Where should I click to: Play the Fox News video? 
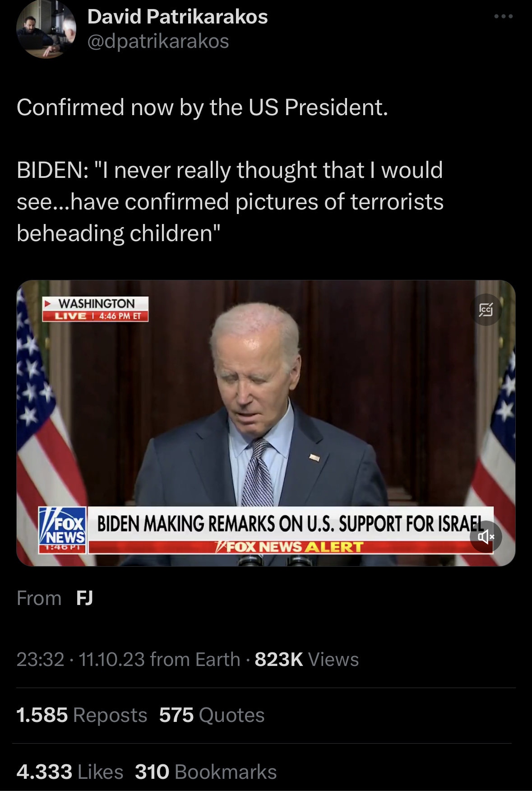(x=266, y=423)
